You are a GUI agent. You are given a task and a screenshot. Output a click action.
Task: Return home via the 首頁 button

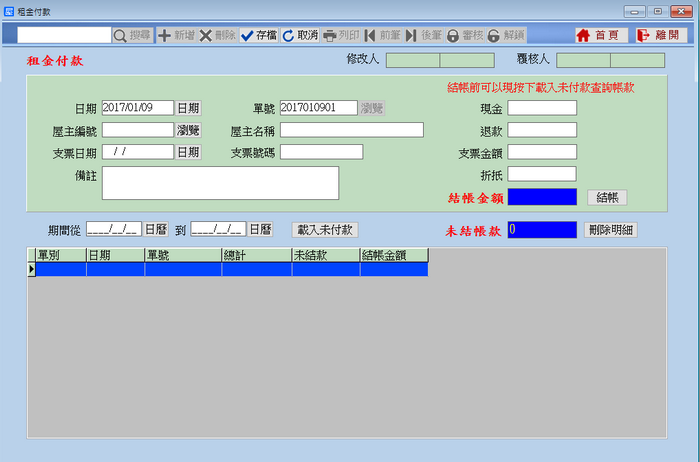point(601,35)
